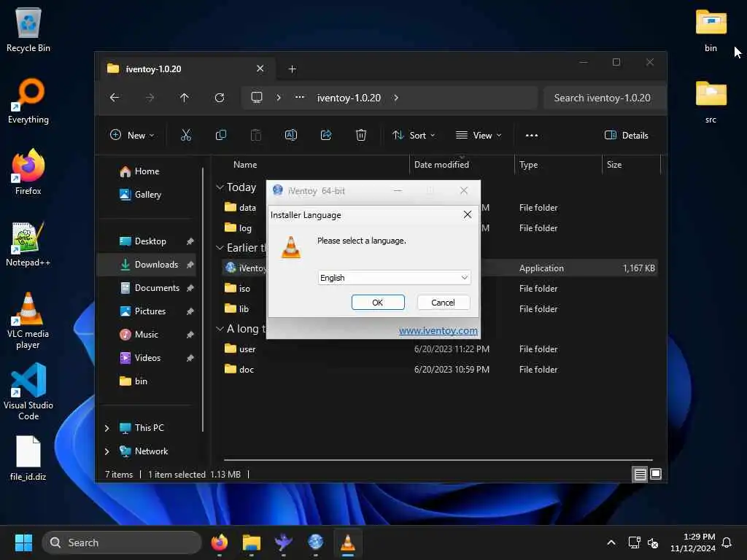Collapse the Earlier group chevron
The width and height of the screenshot is (747, 560).
(x=220, y=248)
